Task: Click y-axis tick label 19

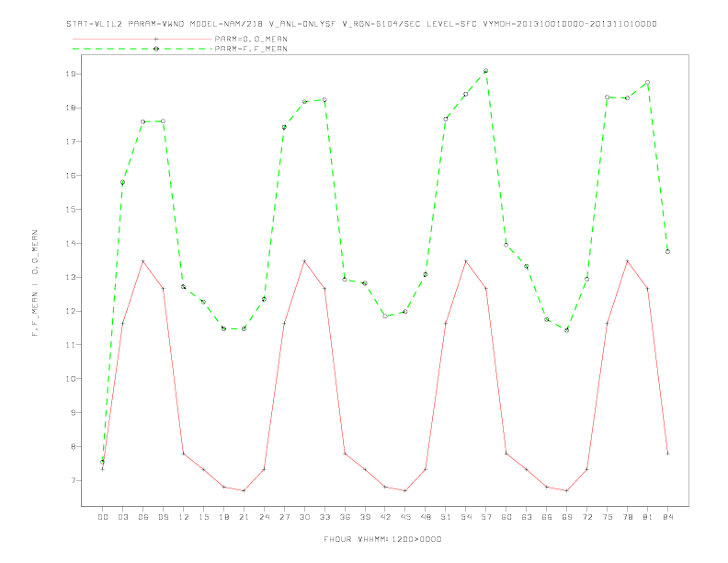Action: (70, 74)
